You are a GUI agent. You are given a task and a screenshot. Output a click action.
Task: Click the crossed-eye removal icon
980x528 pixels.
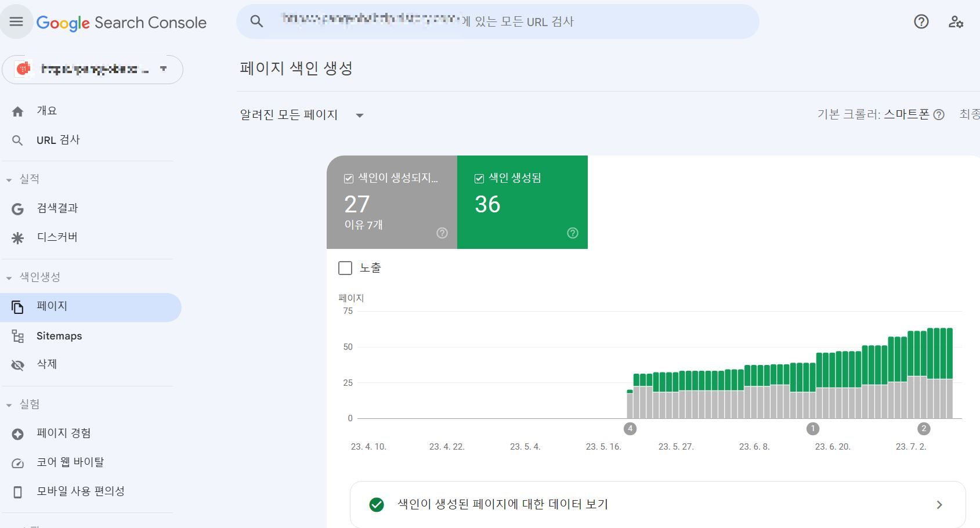[18, 365]
